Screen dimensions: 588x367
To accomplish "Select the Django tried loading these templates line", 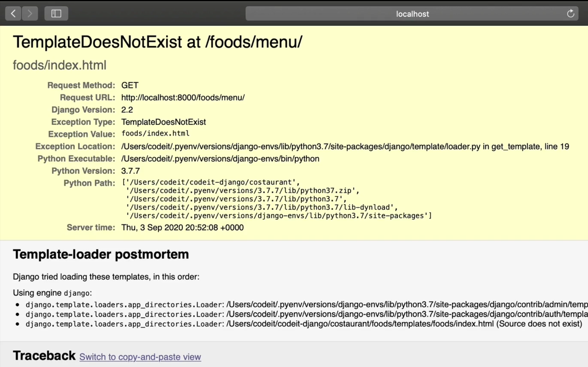I will [x=106, y=277].
